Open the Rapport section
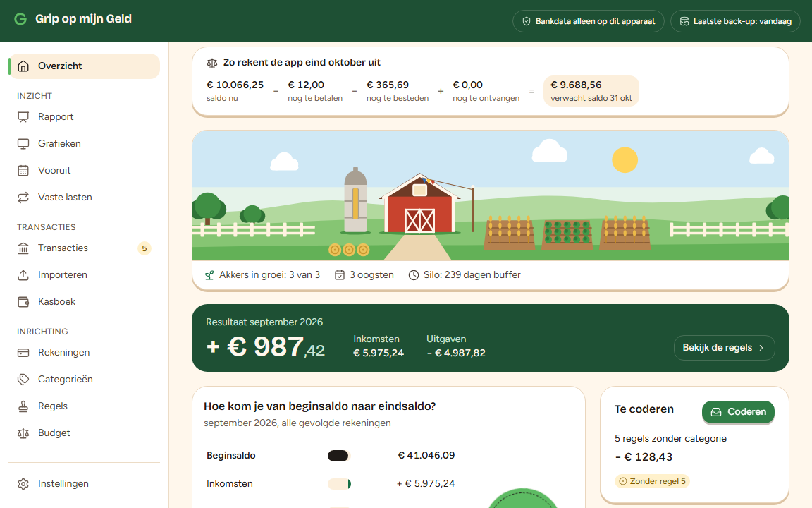This screenshot has width=812, height=508. pos(85,117)
